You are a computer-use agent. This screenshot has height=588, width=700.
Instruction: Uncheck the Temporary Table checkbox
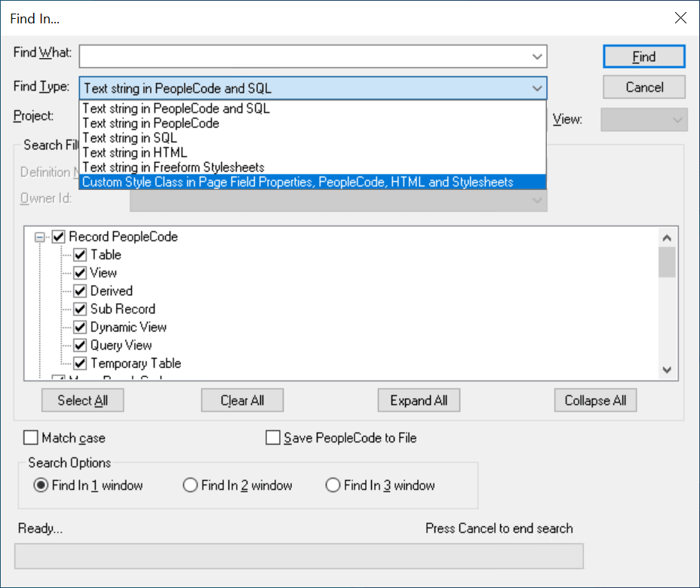click(80, 363)
